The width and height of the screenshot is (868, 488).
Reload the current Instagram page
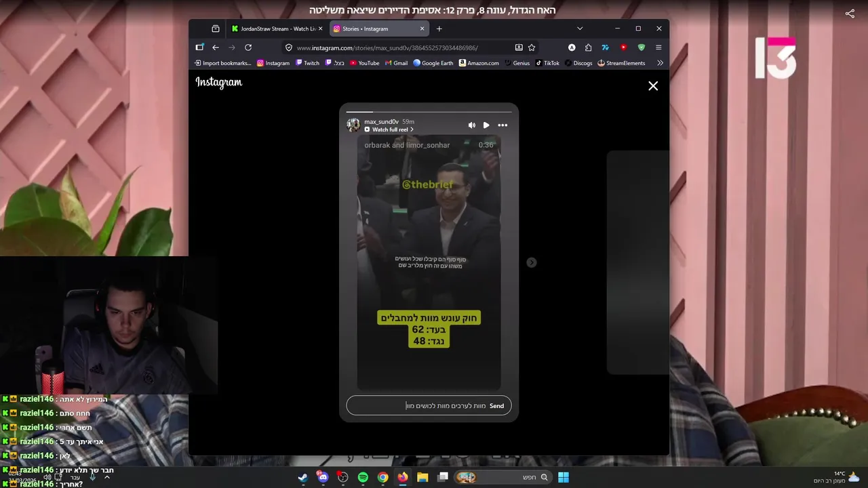248,47
